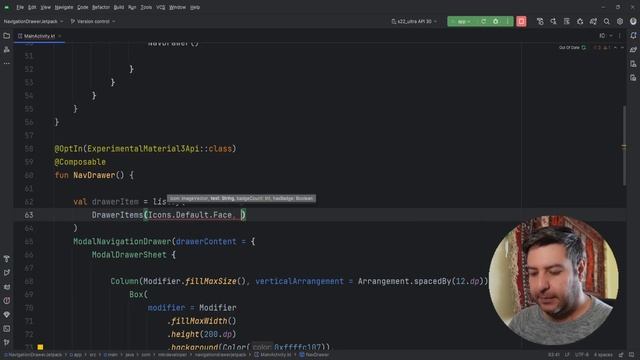The image size is (640, 360).
Task: Open the File menu
Action: point(20,7)
